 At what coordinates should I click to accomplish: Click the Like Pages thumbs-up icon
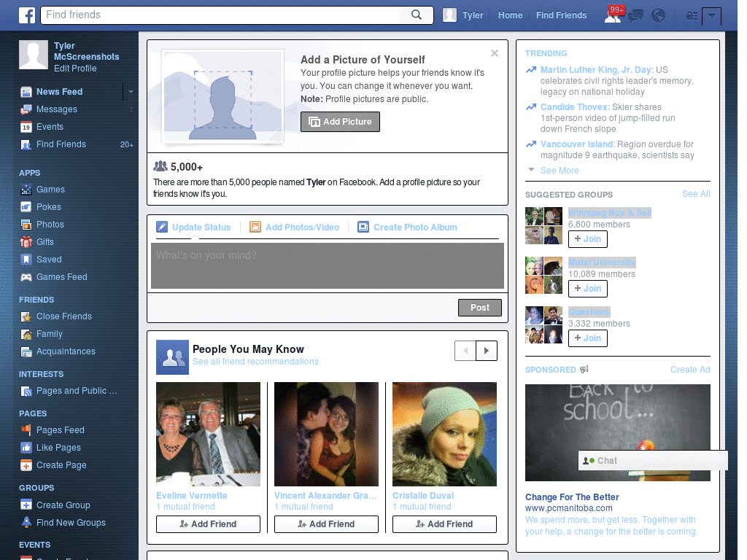point(26,448)
